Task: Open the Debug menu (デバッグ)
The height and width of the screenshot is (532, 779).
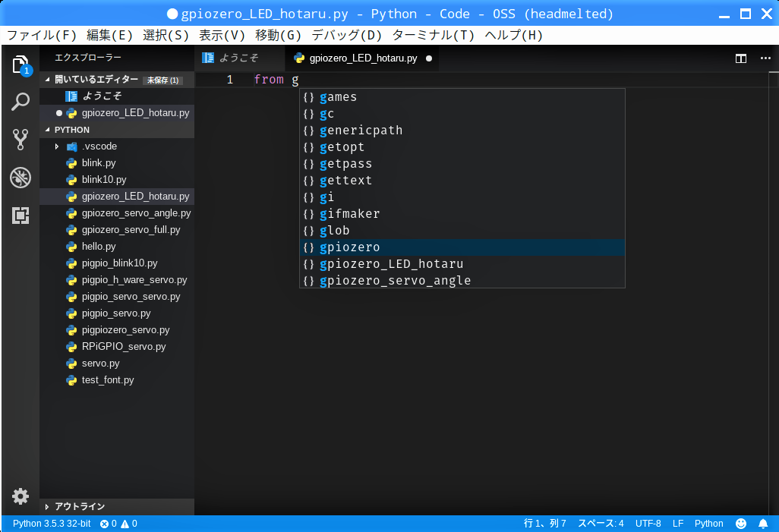Action: click(x=347, y=35)
